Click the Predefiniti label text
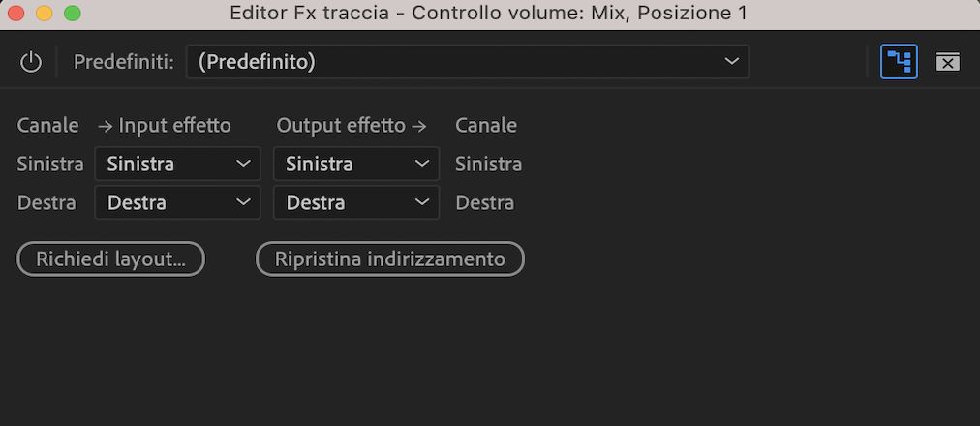Image resolution: width=980 pixels, height=426 pixels. tap(123, 62)
